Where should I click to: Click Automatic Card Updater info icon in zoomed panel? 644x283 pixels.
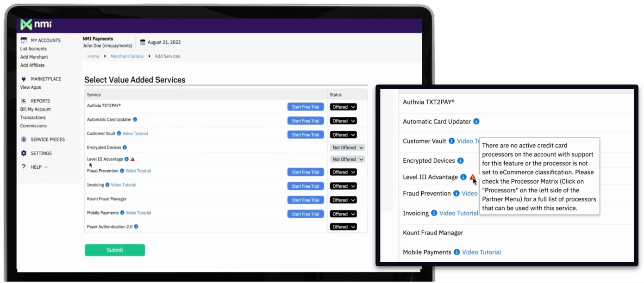[x=476, y=122]
